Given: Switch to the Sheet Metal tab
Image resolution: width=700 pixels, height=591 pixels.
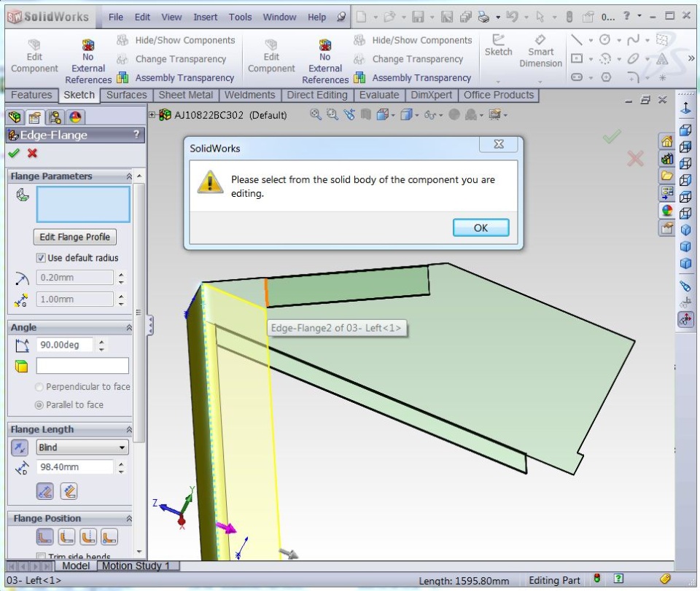Looking at the screenshot, I should tap(186, 95).
